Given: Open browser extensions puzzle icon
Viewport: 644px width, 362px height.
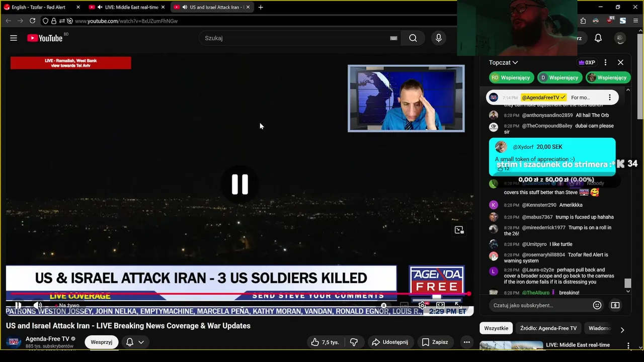Looking at the screenshot, I should click(x=583, y=21).
